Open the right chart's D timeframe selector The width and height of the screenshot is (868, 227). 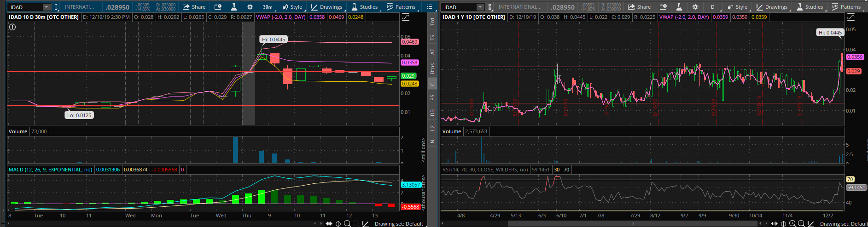(712, 7)
